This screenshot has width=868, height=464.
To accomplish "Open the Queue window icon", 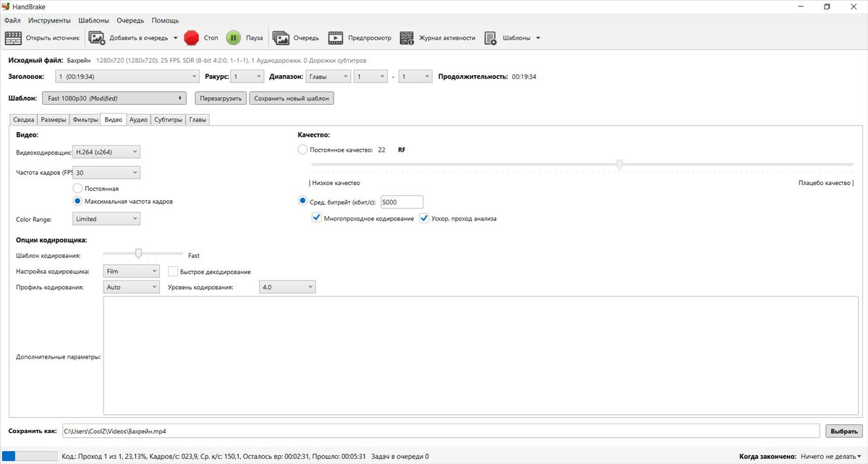I will [x=281, y=38].
